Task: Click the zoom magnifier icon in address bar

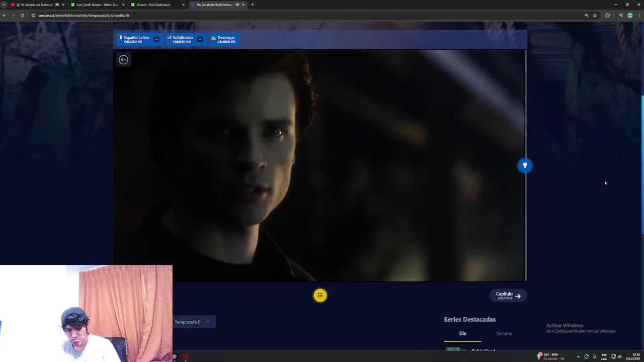Action: point(586,16)
